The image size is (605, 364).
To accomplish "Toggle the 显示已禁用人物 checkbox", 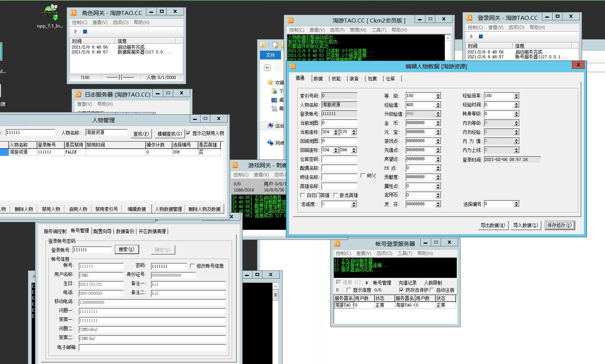I will pos(188,133).
